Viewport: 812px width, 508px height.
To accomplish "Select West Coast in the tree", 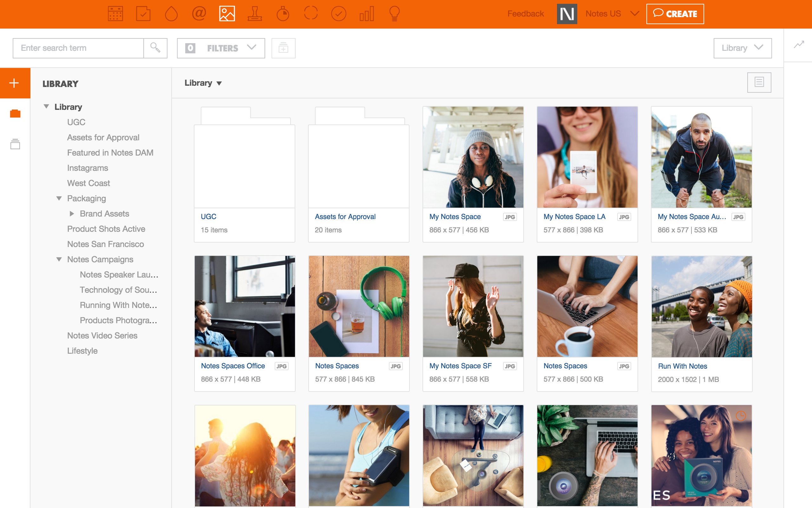I will 88,183.
